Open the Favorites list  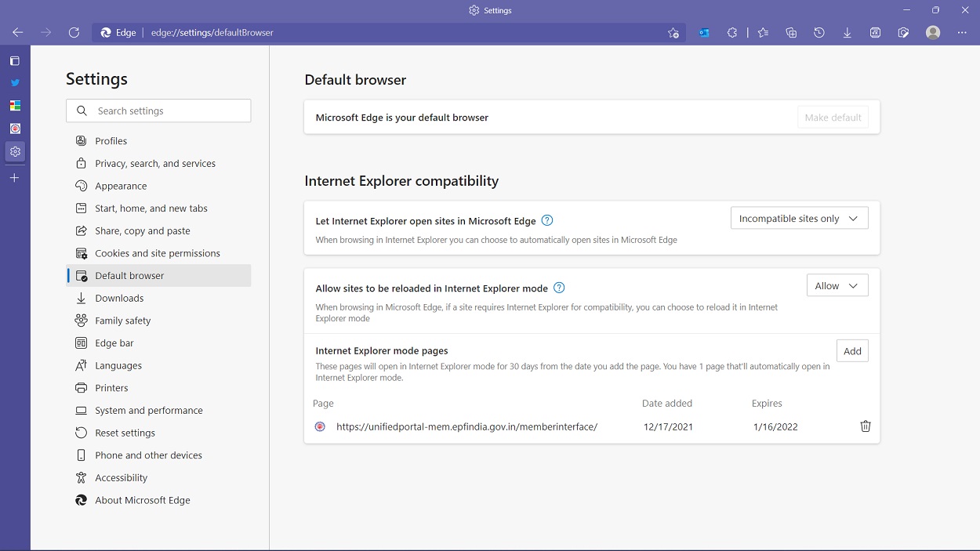point(763,33)
